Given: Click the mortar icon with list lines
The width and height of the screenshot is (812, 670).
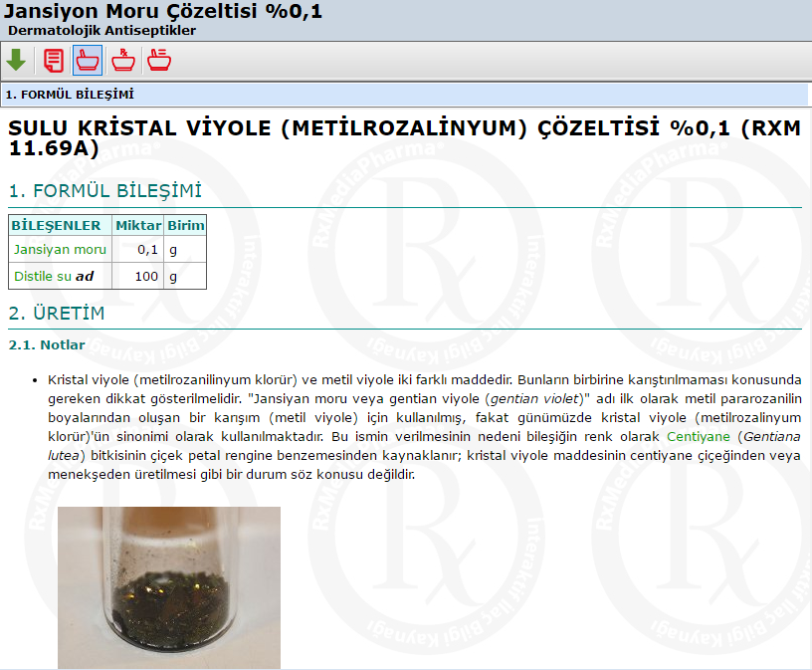Looking at the screenshot, I should click(x=158, y=61).
